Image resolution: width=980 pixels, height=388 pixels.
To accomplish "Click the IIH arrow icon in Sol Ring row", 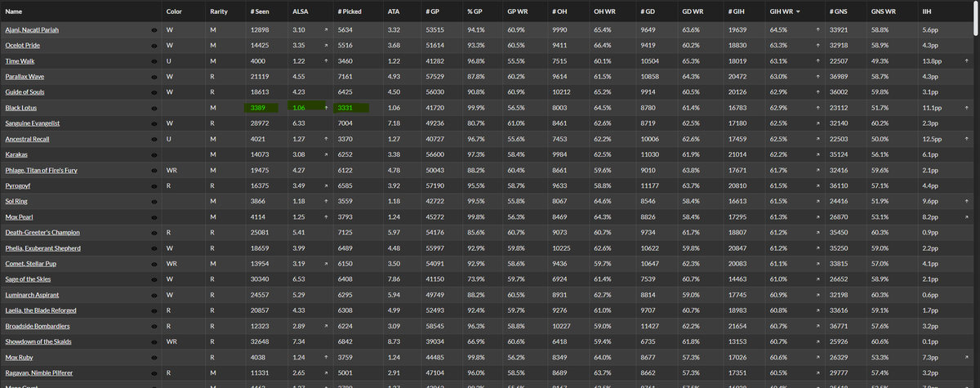I will 966,201.
